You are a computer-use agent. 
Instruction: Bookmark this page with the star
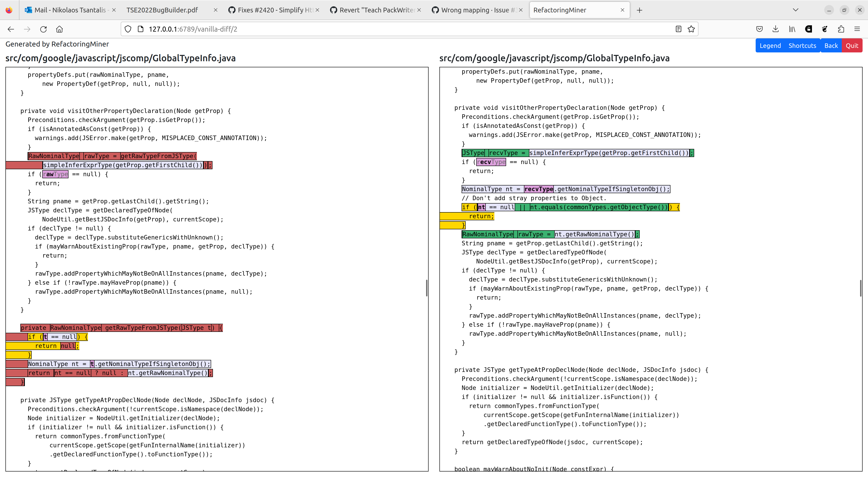click(x=691, y=29)
